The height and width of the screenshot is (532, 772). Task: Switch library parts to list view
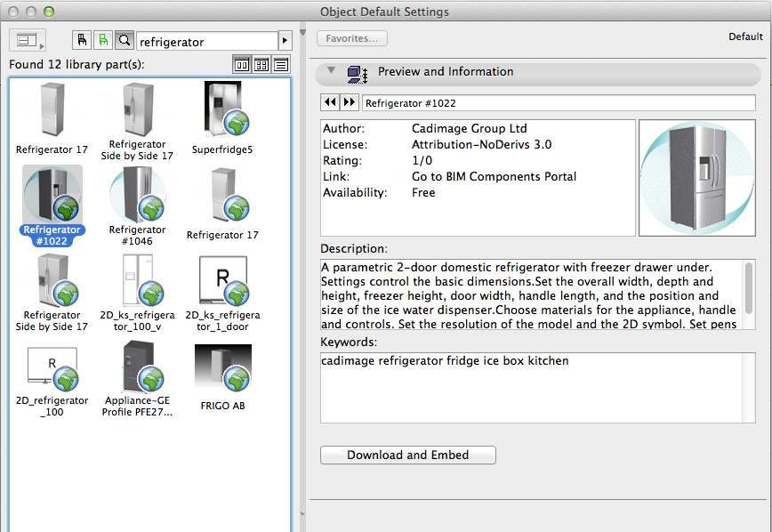281,63
